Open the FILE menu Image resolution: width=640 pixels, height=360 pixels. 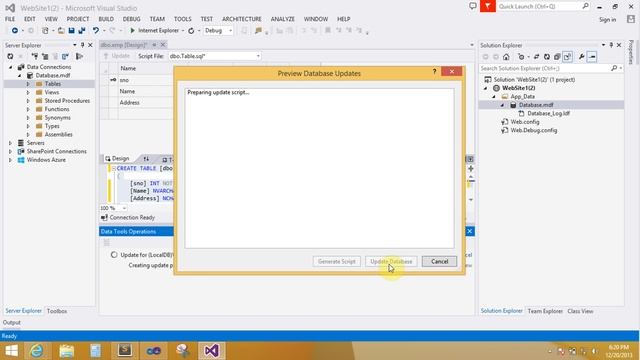click(x=10, y=19)
